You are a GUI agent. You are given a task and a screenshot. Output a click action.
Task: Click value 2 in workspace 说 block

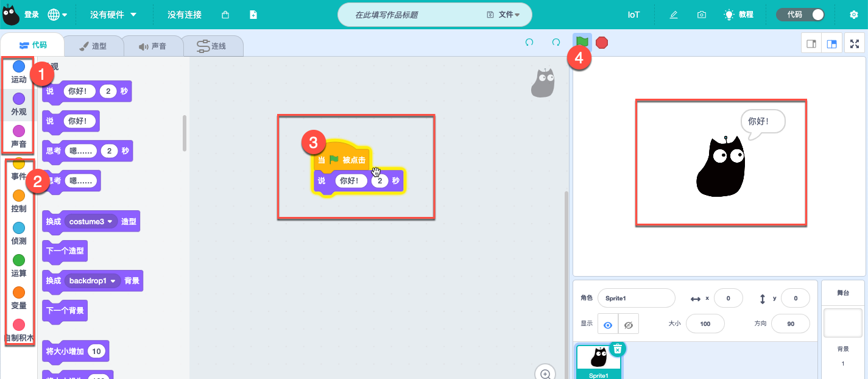tap(380, 181)
